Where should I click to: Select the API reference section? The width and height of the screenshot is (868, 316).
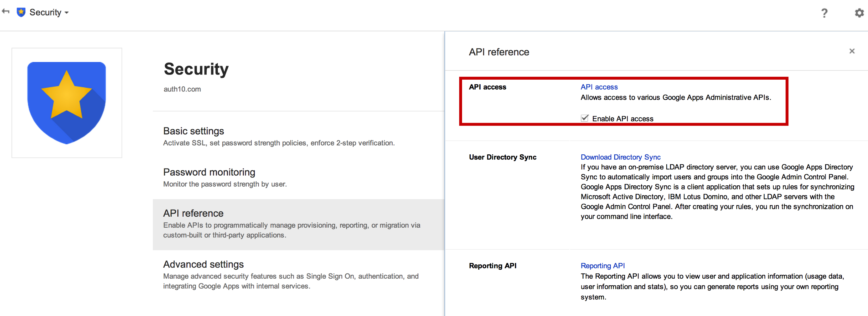pyautogui.click(x=193, y=213)
